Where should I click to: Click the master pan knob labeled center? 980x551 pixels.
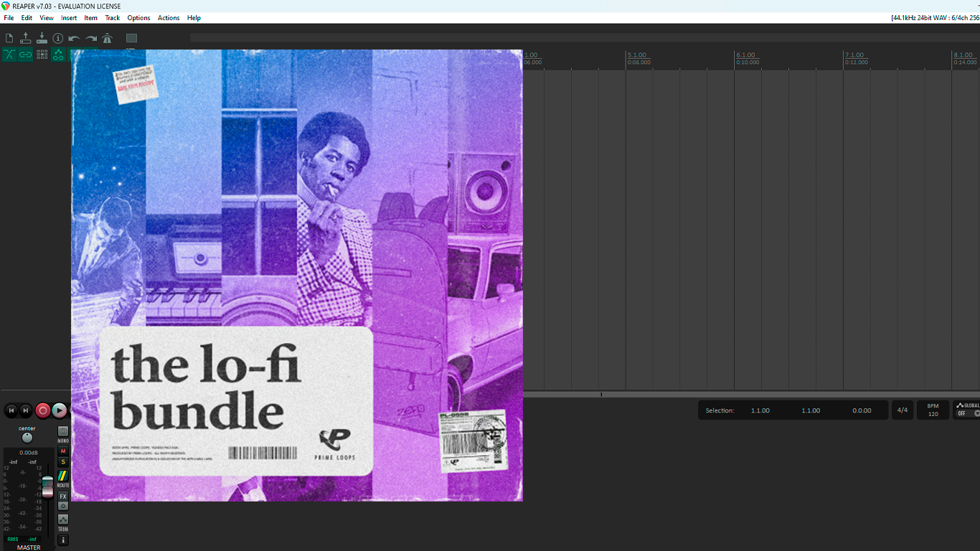pyautogui.click(x=27, y=438)
